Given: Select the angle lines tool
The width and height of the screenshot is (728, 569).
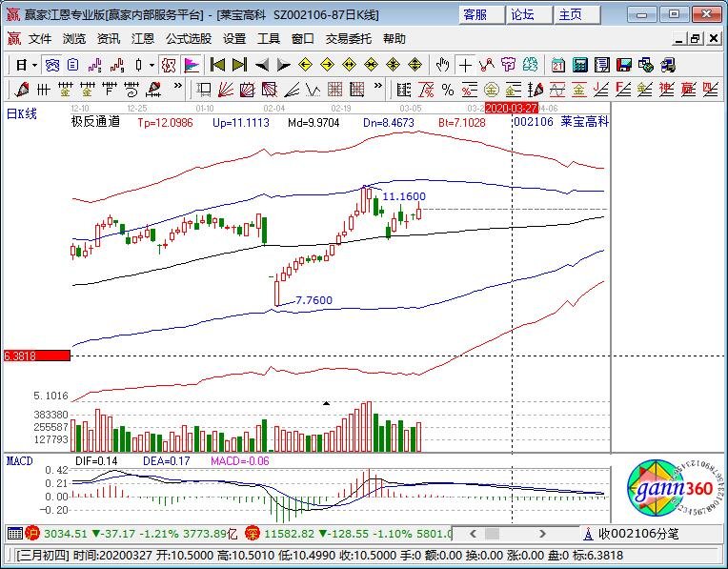Looking at the screenshot, I should click(x=292, y=90).
